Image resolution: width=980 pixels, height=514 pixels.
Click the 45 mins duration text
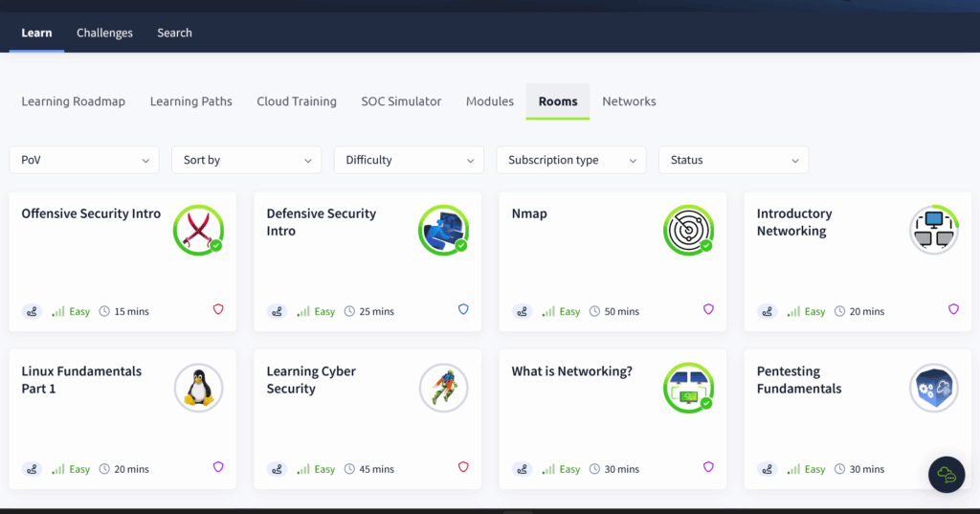click(376, 469)
